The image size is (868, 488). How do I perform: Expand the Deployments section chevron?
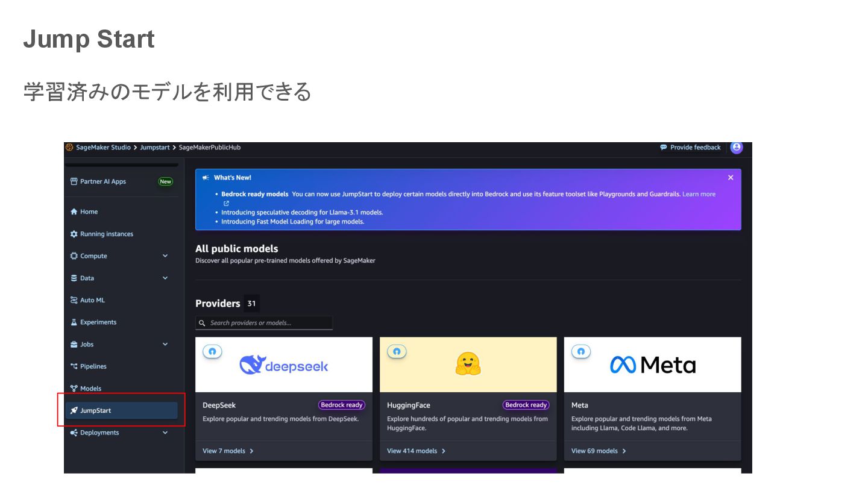(165, 433)
